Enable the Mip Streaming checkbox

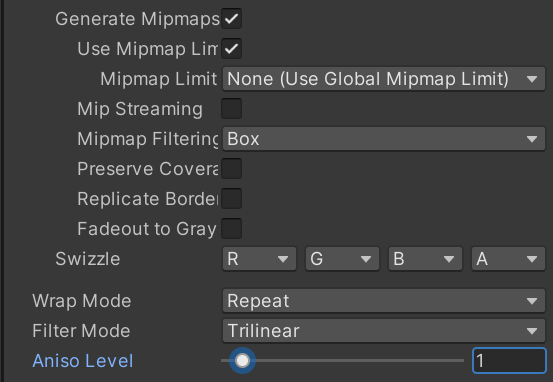[231, 109]
